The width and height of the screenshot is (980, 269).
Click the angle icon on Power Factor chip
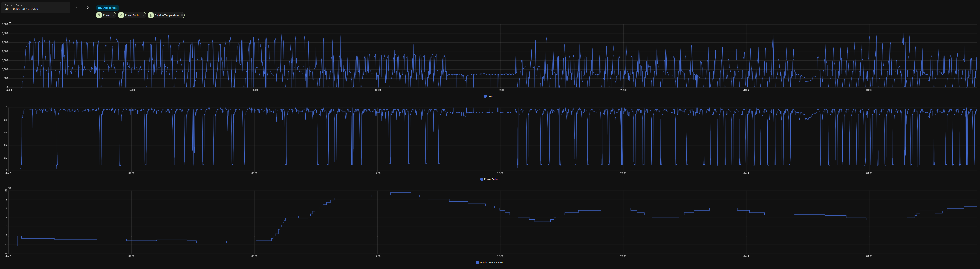coord(121,15)
